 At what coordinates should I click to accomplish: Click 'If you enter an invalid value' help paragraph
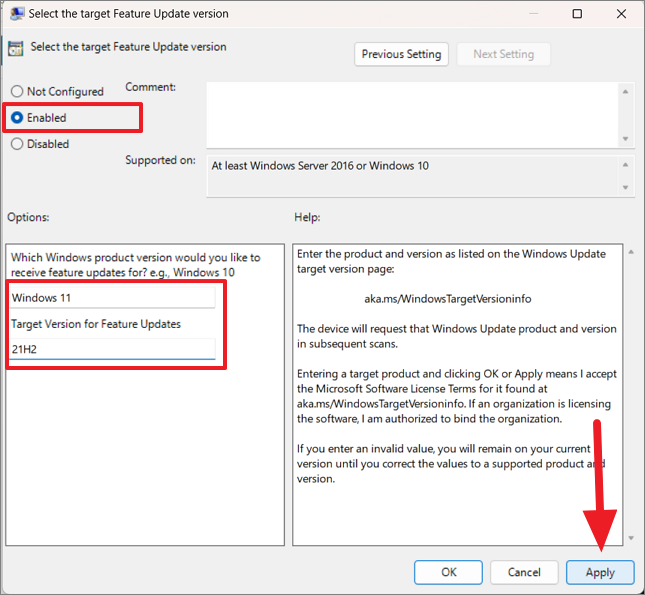451,464
